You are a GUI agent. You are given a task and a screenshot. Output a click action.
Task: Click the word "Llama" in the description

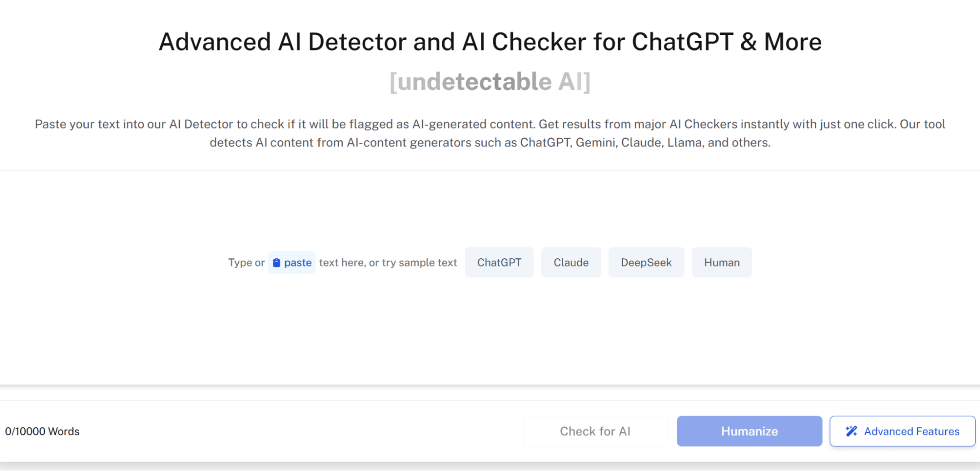click(x=685, y=143)
